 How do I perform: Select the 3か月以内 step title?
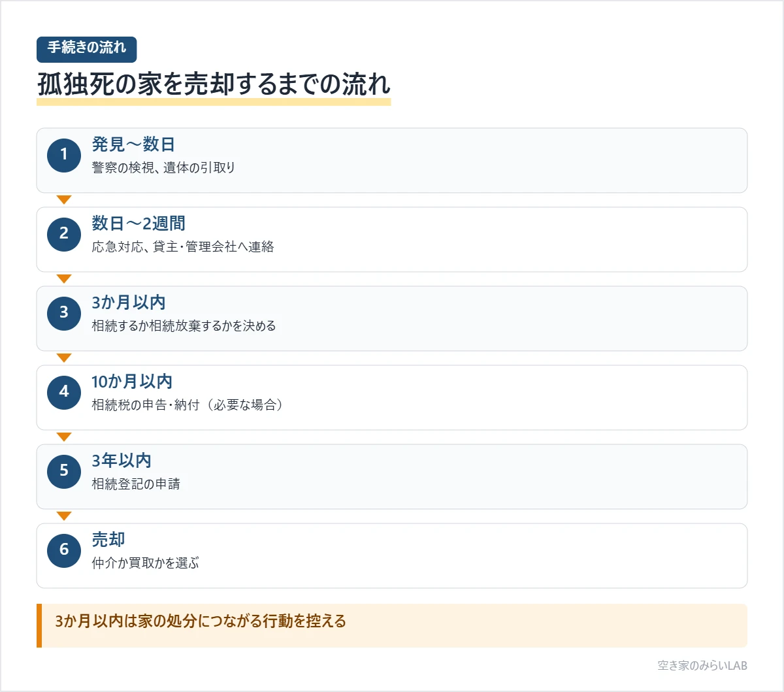pos(129,303)
